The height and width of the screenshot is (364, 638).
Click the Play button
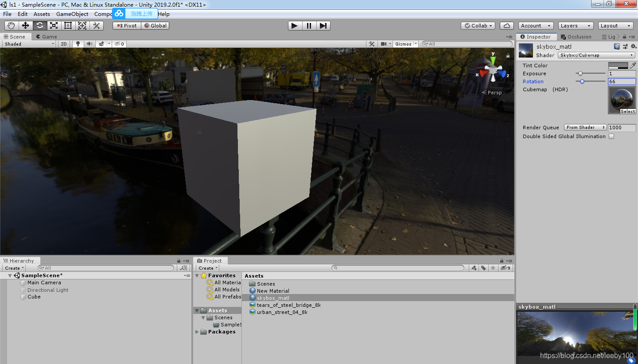tap(295, 26)
